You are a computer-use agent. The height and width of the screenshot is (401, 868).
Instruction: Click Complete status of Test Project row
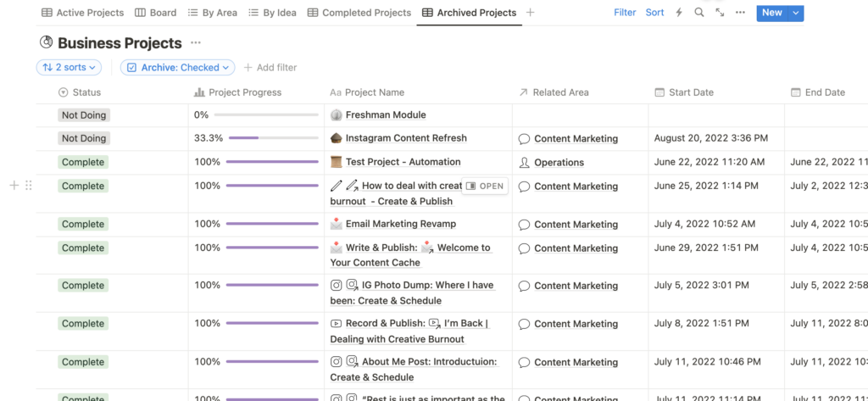tap(83, 162)
